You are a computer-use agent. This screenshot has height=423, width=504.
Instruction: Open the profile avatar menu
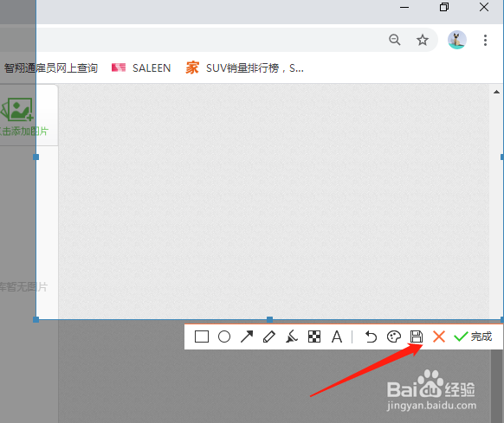click(x=456, y=40)
